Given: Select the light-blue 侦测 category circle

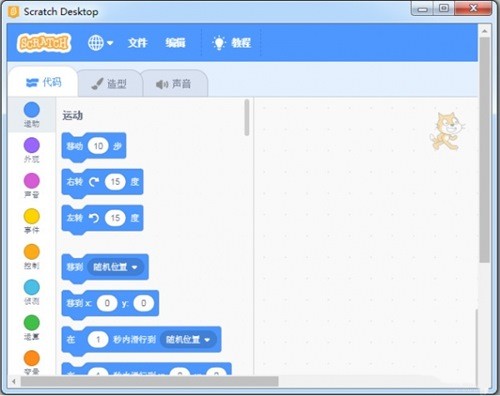Looking at the screenshot, I should tap(32, 287).
